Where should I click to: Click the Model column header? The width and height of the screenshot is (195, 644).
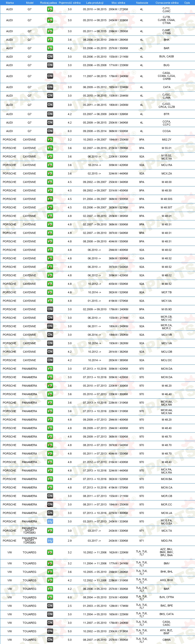30,3
